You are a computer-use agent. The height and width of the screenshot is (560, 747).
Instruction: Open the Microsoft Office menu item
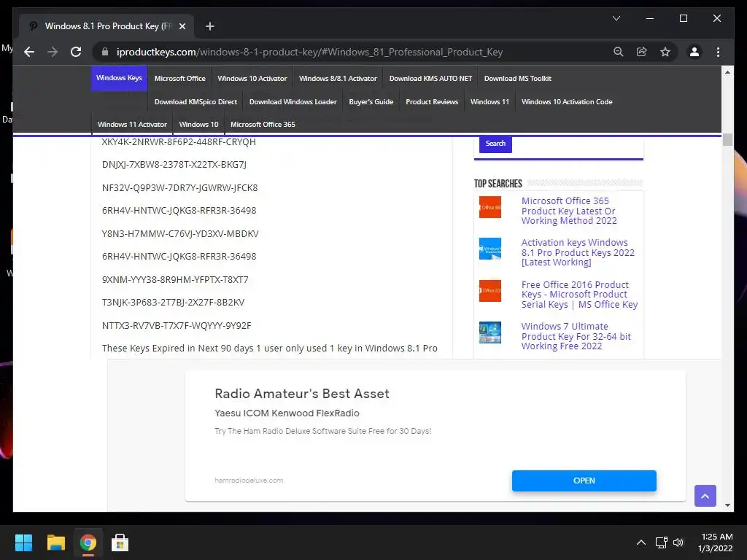(x=180, y=79)
